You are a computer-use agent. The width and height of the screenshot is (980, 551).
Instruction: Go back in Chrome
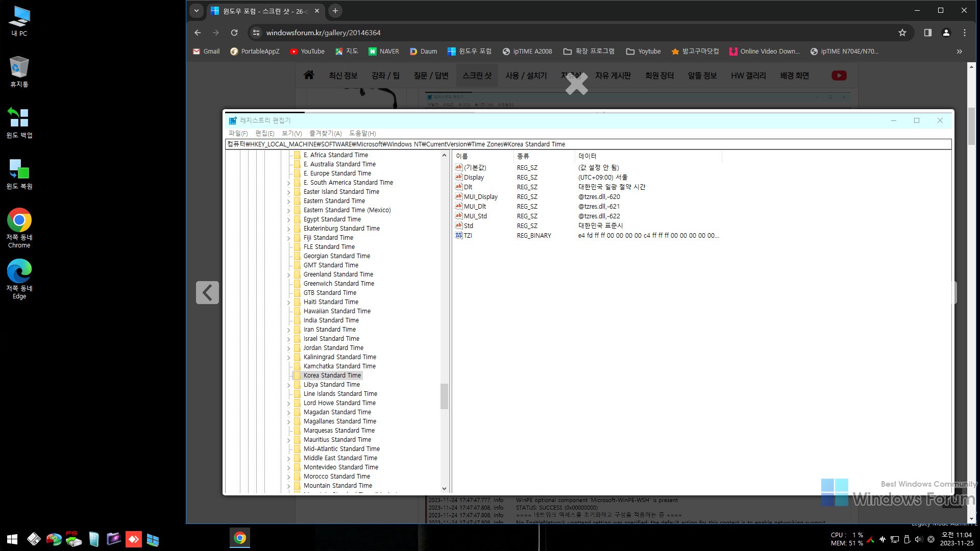198,33
